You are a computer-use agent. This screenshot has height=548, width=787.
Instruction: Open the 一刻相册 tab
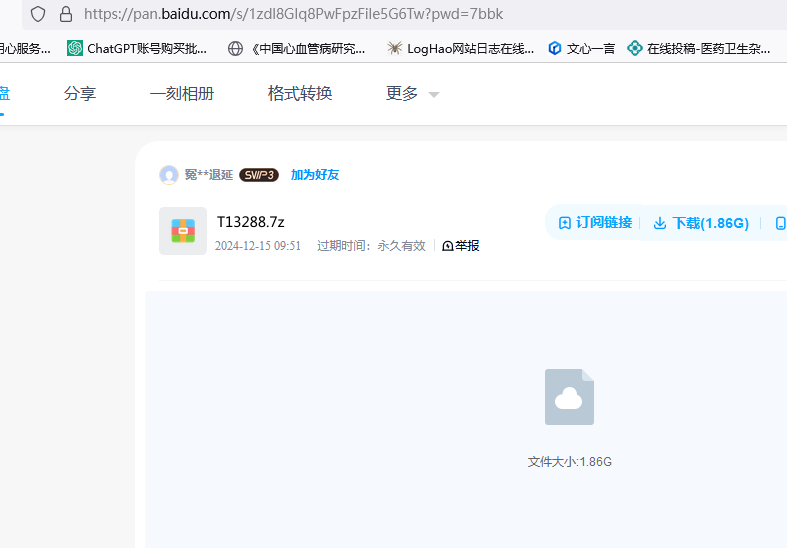point(182,94)
